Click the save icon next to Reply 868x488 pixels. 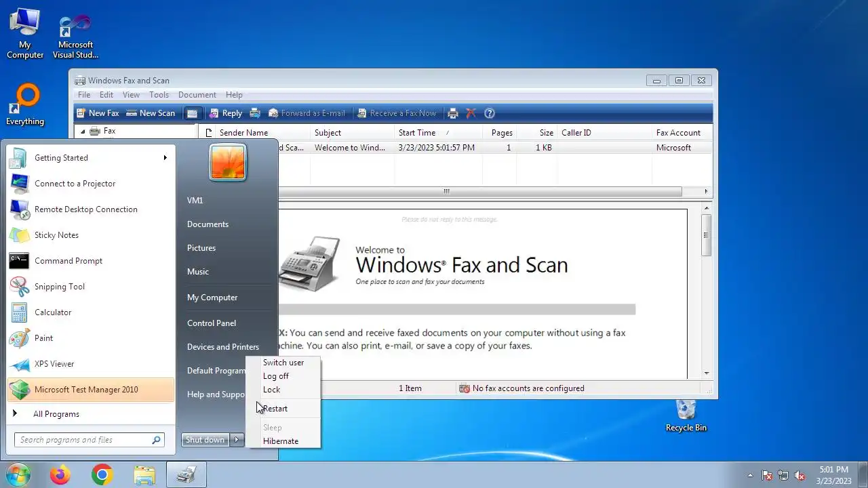click(x=255, y=113)
